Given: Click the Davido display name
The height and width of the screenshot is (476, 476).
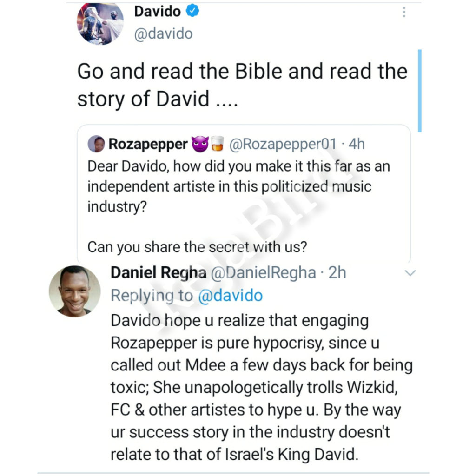Looking at the screenshot, I should (x=158, y=11).
